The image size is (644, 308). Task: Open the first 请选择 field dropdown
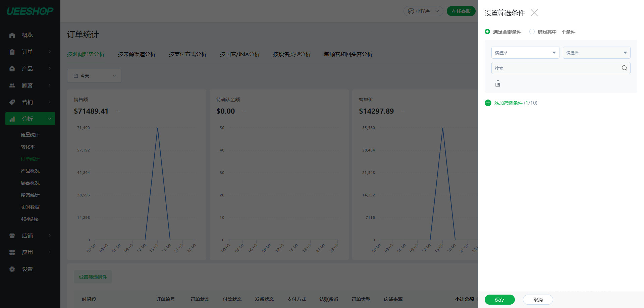click(x=525, y=53)
